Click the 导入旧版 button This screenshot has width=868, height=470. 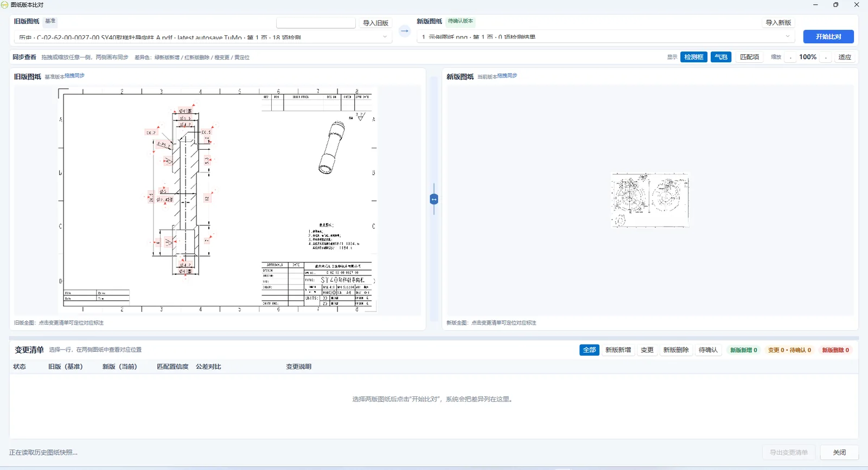click(375, 23)
